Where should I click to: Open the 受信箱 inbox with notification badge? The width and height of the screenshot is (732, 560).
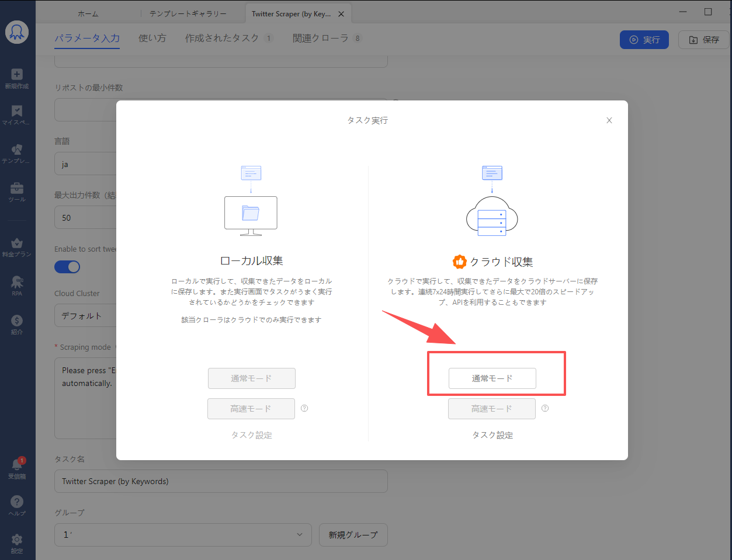tap(17, 468)
